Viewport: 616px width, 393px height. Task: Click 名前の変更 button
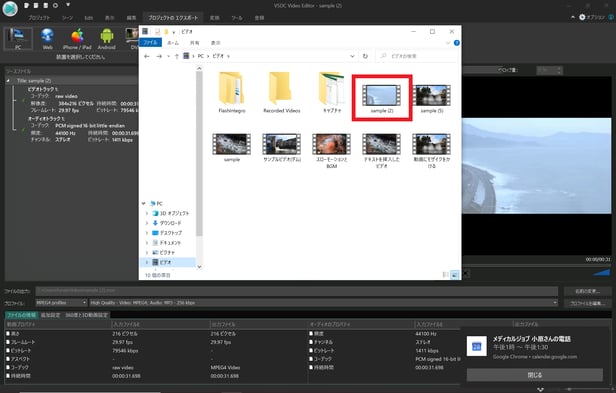coord(587,291)
